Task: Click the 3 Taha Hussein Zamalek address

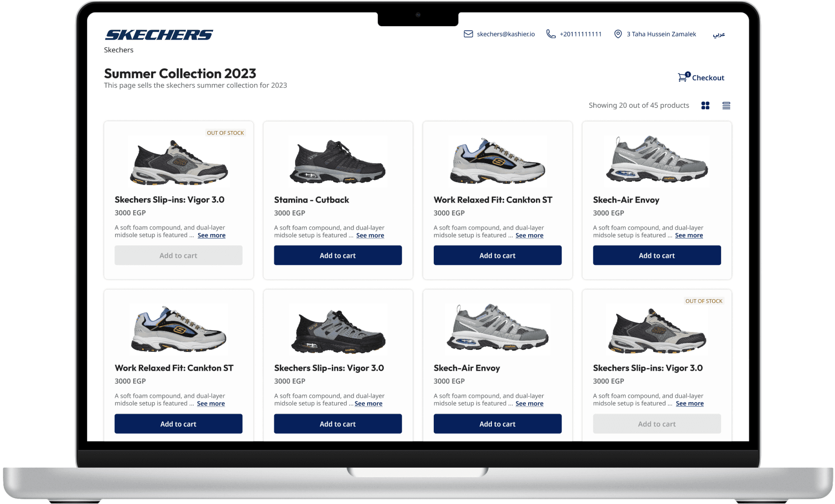Action: [661, 34]
